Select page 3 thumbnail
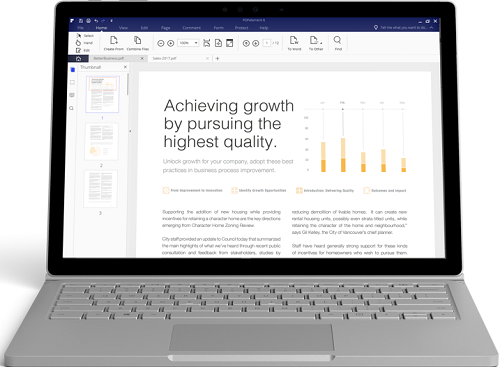The width and height of the screenshot is (500, 367). [101, 189]
